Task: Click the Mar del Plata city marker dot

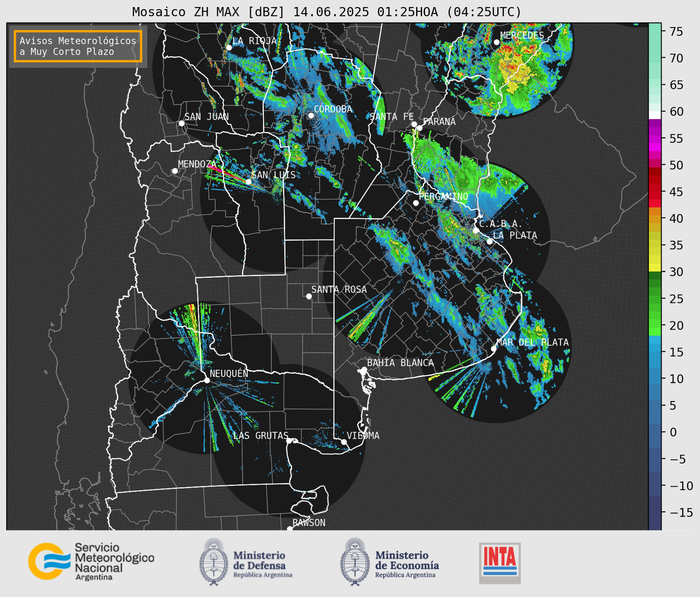Action: [x=494, y=349]
